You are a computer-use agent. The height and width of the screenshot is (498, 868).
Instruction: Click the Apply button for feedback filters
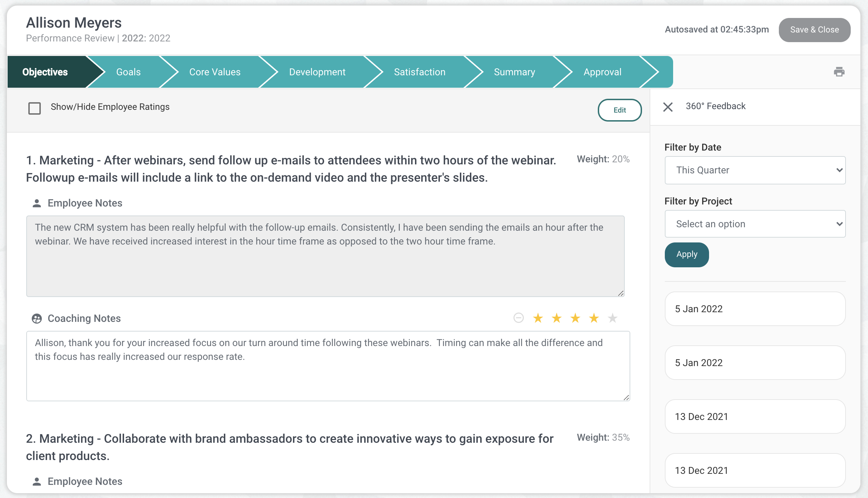(x=686, y=255)
